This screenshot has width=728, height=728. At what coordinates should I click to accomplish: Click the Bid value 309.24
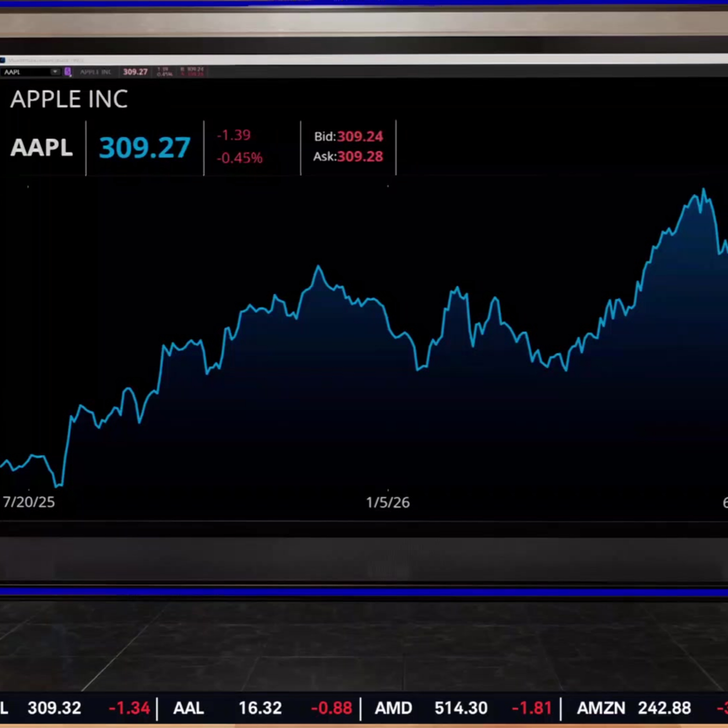(x=360, y=136)
